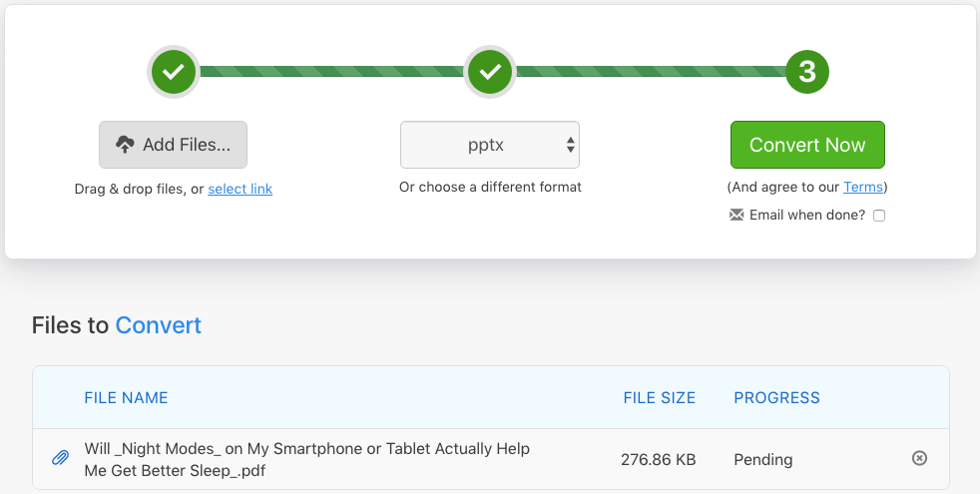Click the striped progress bar between steps 2 and 3
The width and height of the screenshot is (980, 494).
[x=649, y=72]
